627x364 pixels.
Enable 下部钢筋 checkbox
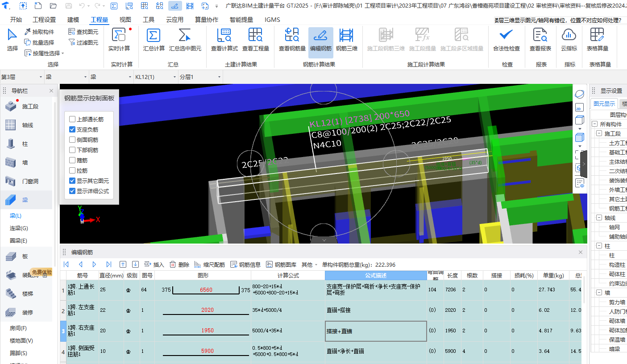(x=72, y=150)
